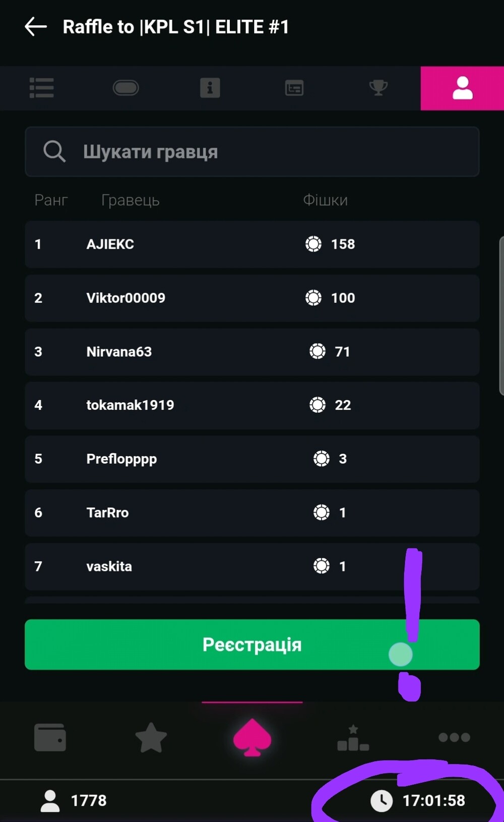Open the wallet icon in bottom bar

(x=50, y=737)
